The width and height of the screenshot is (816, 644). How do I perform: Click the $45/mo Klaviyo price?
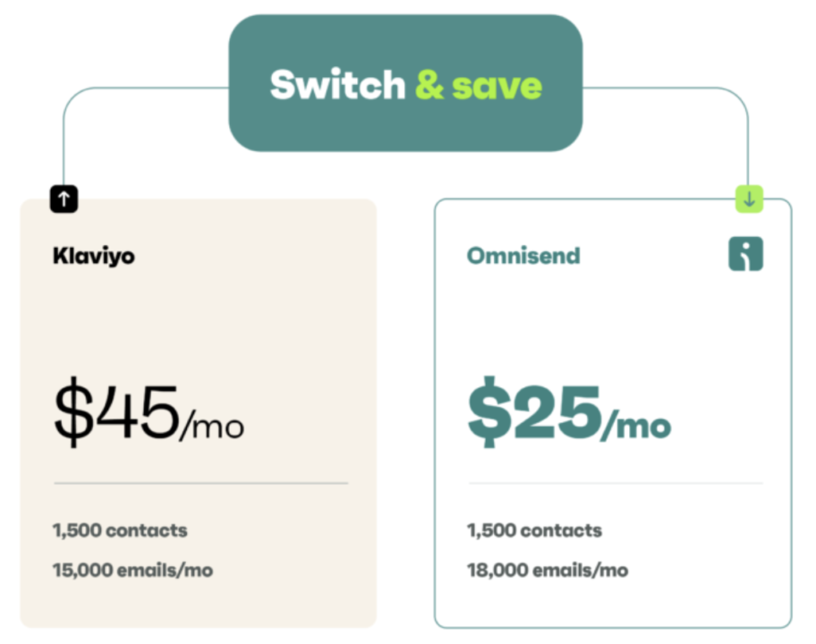pyautogui.click(x=148, y=415)
